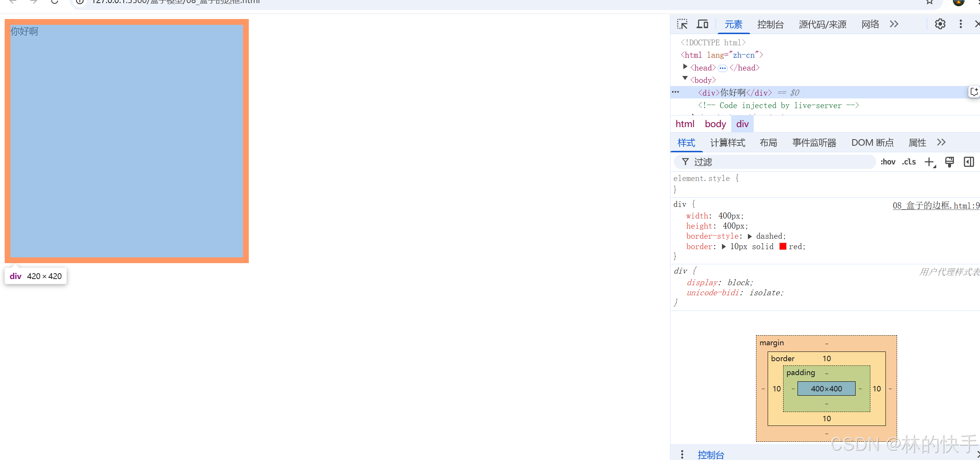Switch to the 控制台 console tab
This screenshot has width=980, height=460.
point(770,24)
